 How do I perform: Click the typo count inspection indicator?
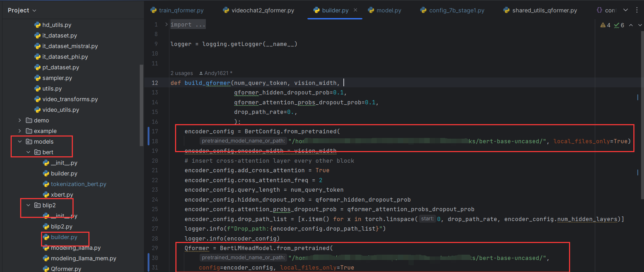click(619, 25)
